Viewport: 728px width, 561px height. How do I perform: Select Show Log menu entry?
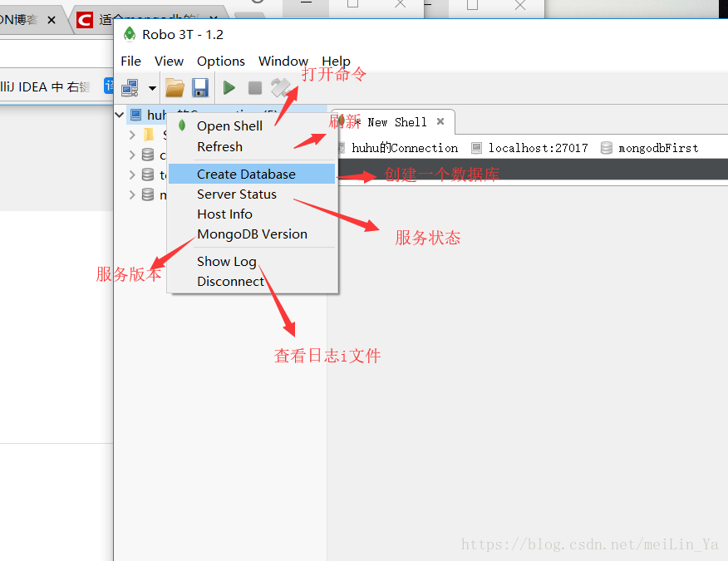coord(251,262)
